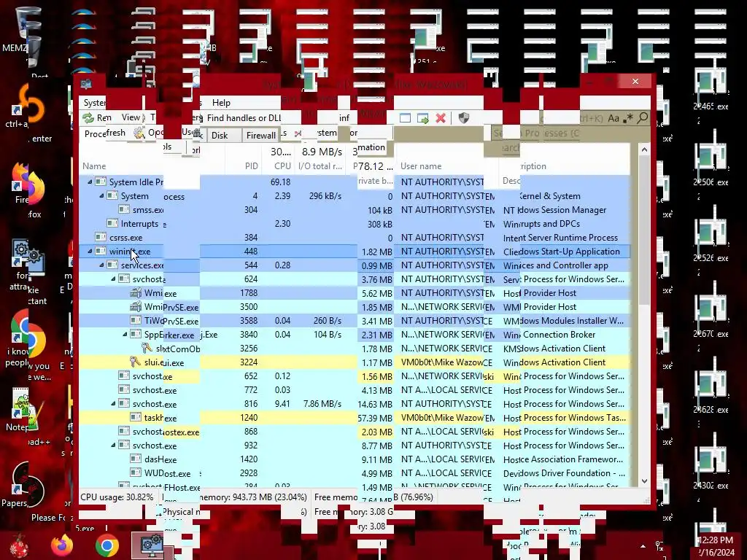Click the find window and thread icon
The width and height of the screenshot is (747, 560).
[422, 118]
